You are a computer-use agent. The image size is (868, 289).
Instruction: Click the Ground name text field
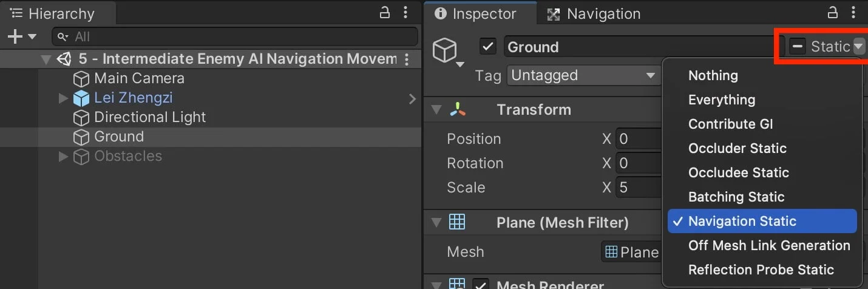[x=637, y=47]
